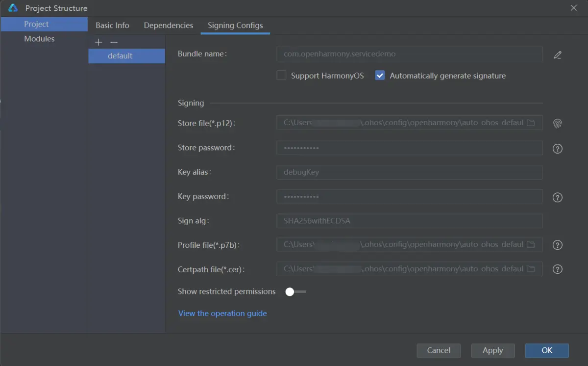Edit bundle name with pencil icon
The height and width of the screenshot is (366, 588).
[557, 55]
